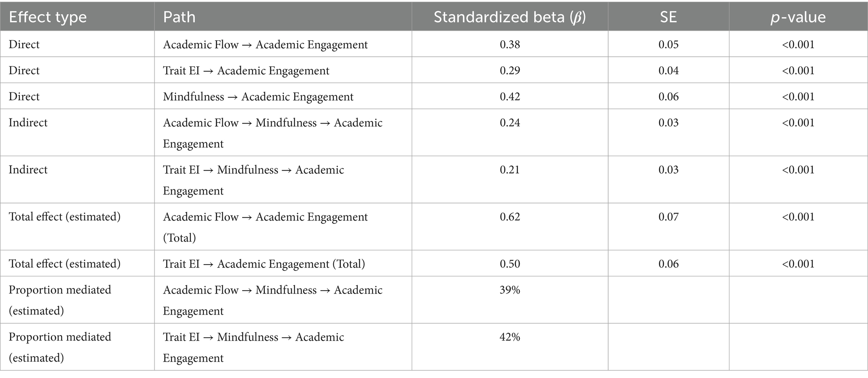Select "Mindfulness → Academic Engagement" direct path cell

click(x=258, y=97)
